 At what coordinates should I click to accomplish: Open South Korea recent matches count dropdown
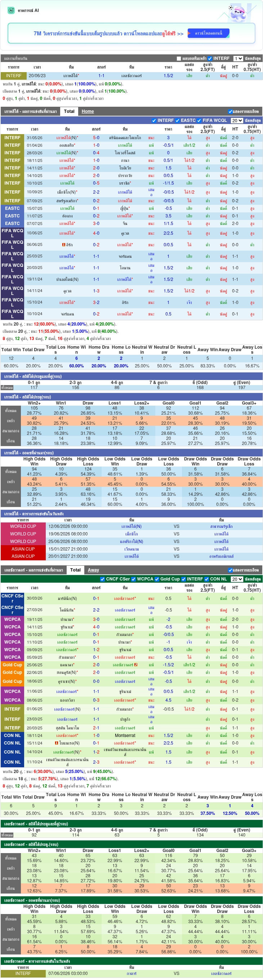click(x=237, y=120)
